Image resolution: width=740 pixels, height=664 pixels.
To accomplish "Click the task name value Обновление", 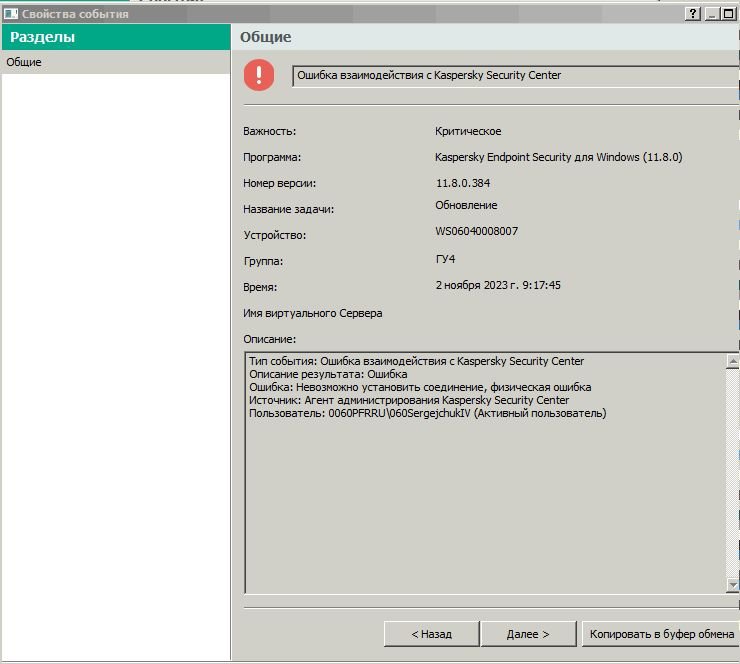I will 466,205.
